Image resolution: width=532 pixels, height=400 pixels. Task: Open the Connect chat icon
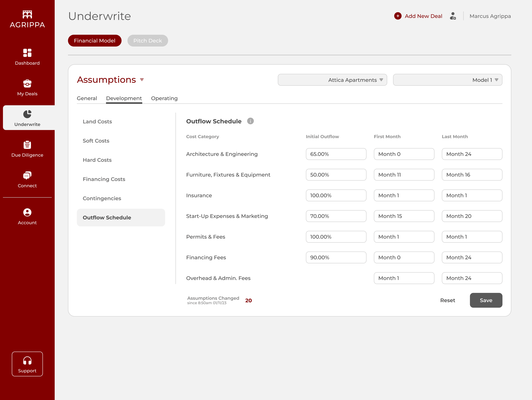tap(27, 175)
